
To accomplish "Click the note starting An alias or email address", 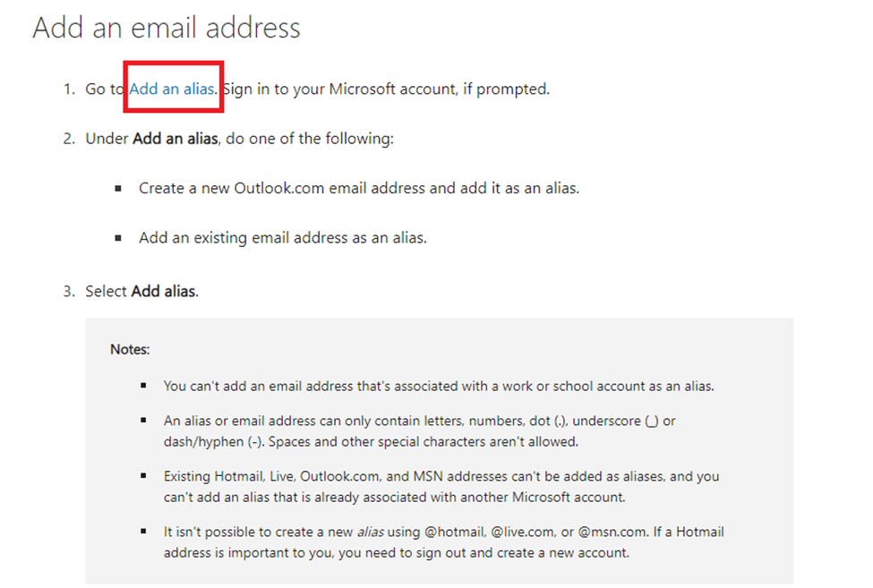I will (419, 431).
